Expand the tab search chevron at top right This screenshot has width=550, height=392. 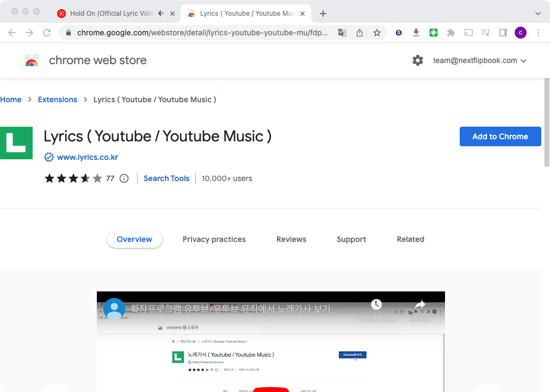tap(538, 13)
